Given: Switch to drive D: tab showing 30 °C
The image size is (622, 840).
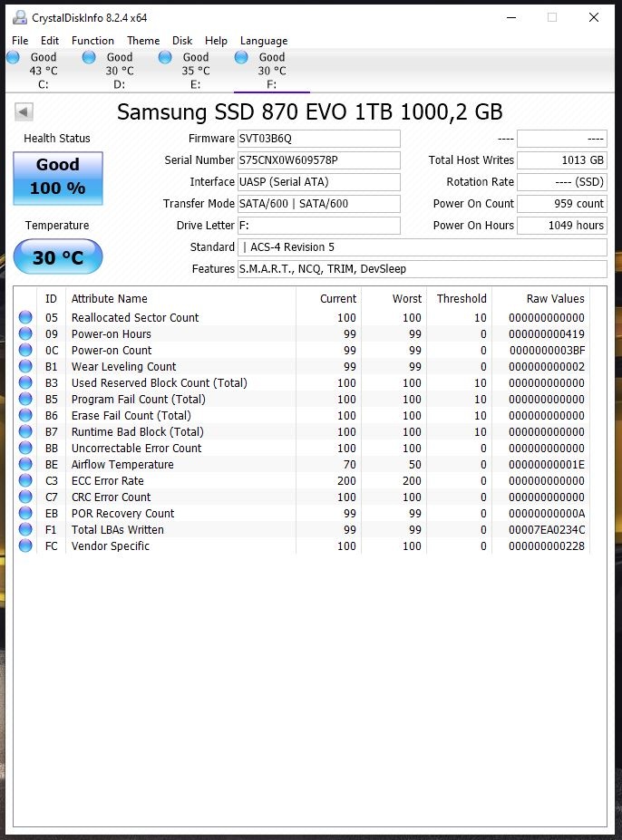Looking at the screenshot, I should [119, 71].
